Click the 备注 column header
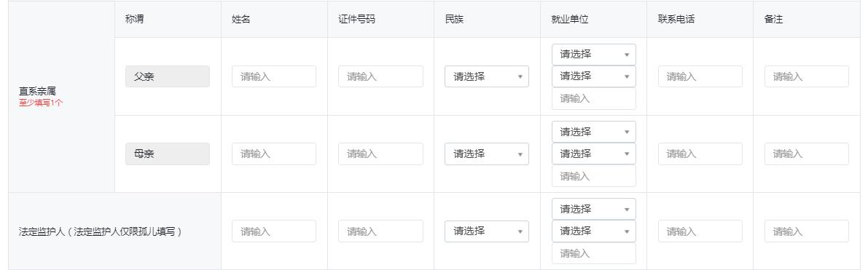The image size is (868, 270). click(x=773, y=20)
